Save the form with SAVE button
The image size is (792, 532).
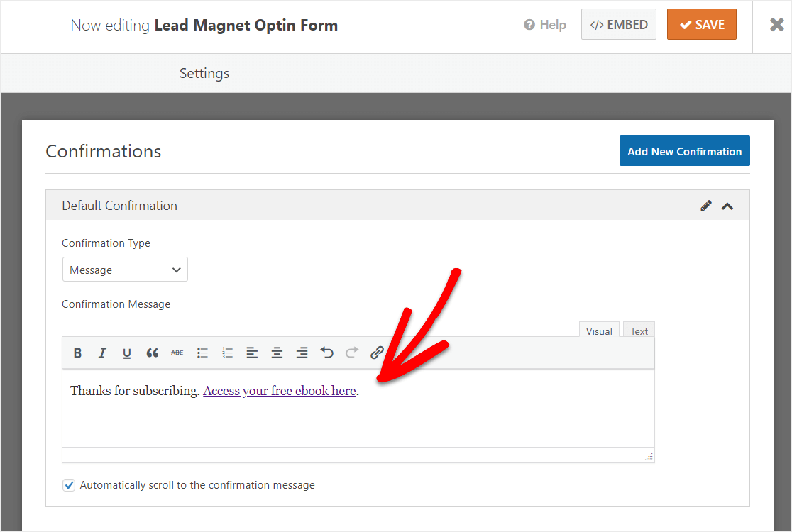(702, 24)
